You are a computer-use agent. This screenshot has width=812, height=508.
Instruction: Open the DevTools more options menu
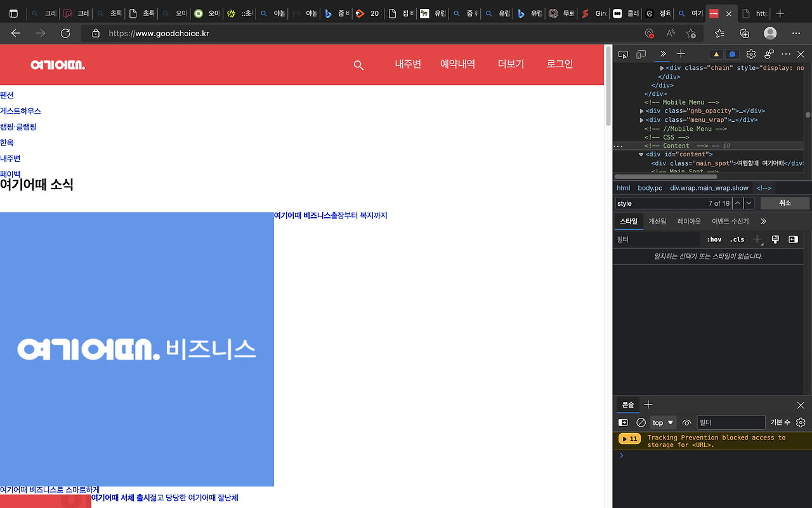(785, 54)
